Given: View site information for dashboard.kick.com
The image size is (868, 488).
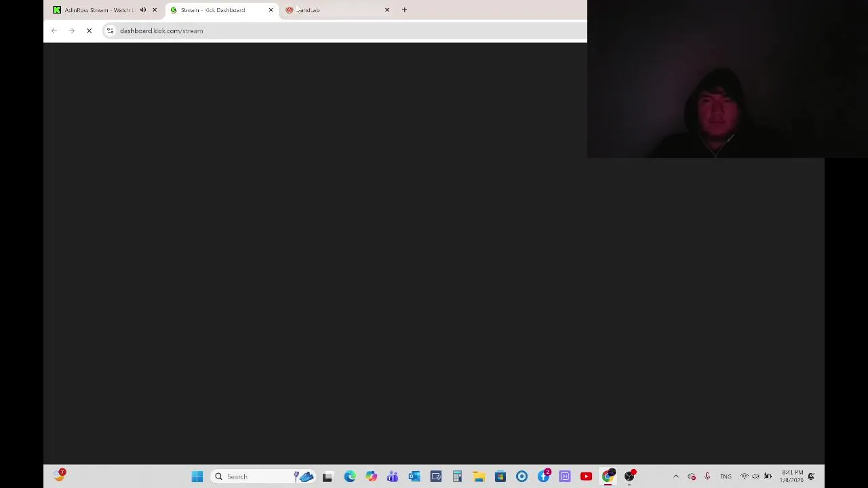Looking at the screenshot, I should (x=110, y=30).
